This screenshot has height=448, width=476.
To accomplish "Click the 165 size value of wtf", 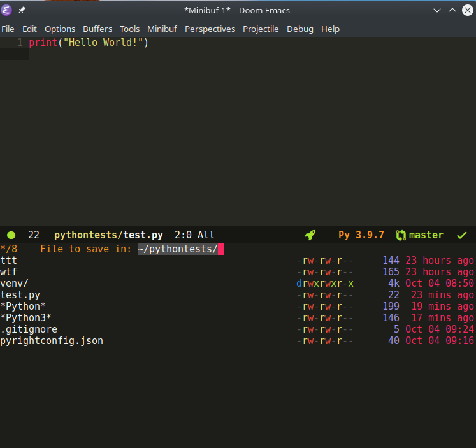I will [x=391, y=272].
